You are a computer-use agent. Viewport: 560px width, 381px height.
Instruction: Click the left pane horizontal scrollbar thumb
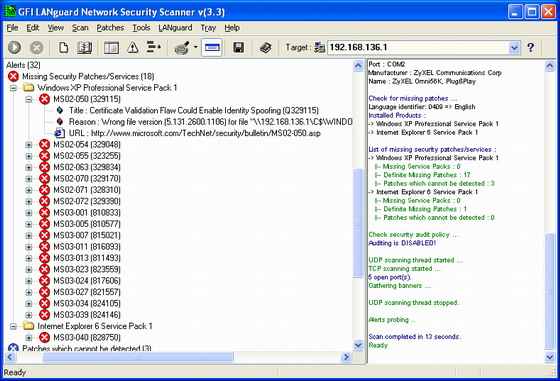(138, 357)
